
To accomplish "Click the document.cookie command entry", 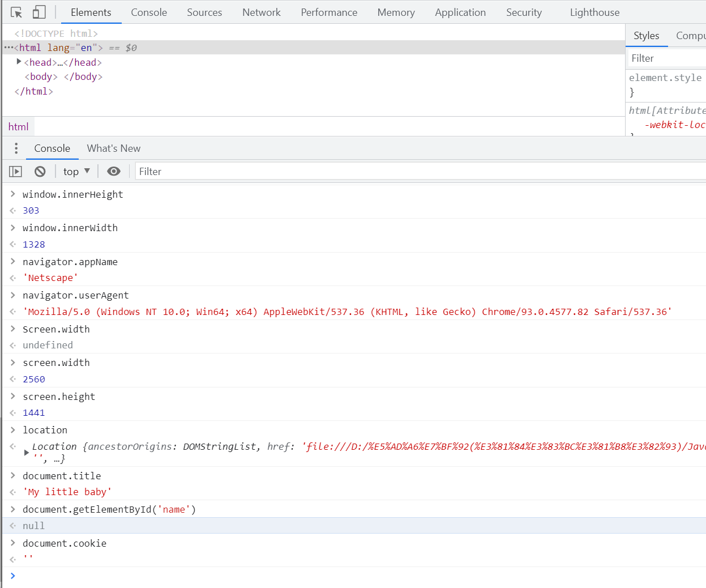I will 65,543.
